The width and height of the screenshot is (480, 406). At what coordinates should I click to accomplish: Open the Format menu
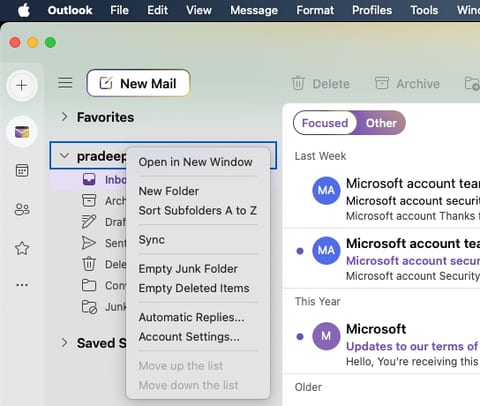coord(315,10)
